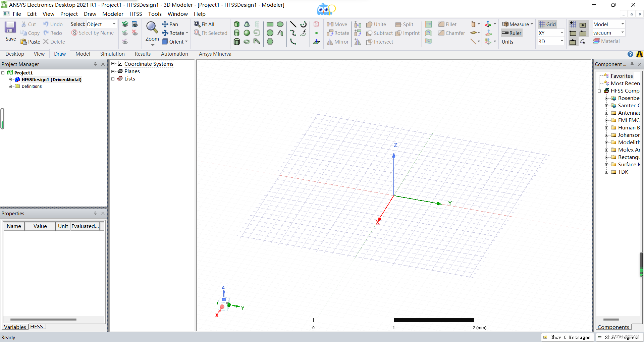Screen dimensions: 644x342
Task: Switch to the Simulation ribbon tab
Action: [112, 54]
